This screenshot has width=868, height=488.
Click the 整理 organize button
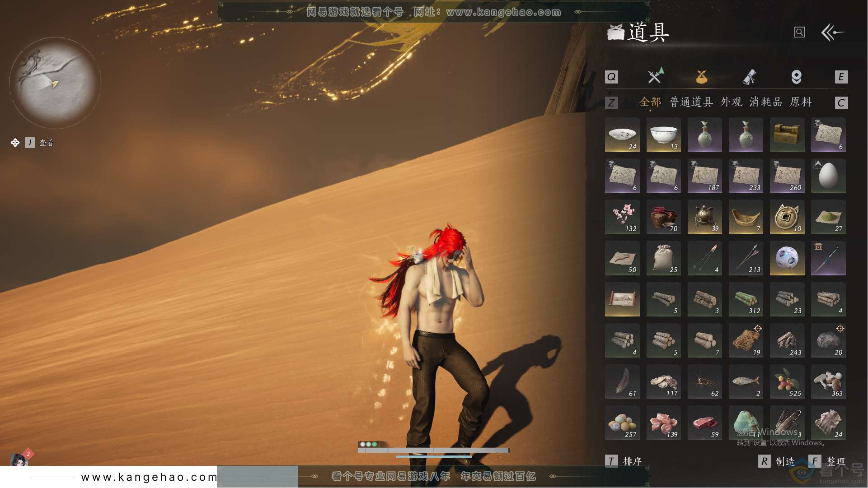pyautogui.click(x=827, y=461)
